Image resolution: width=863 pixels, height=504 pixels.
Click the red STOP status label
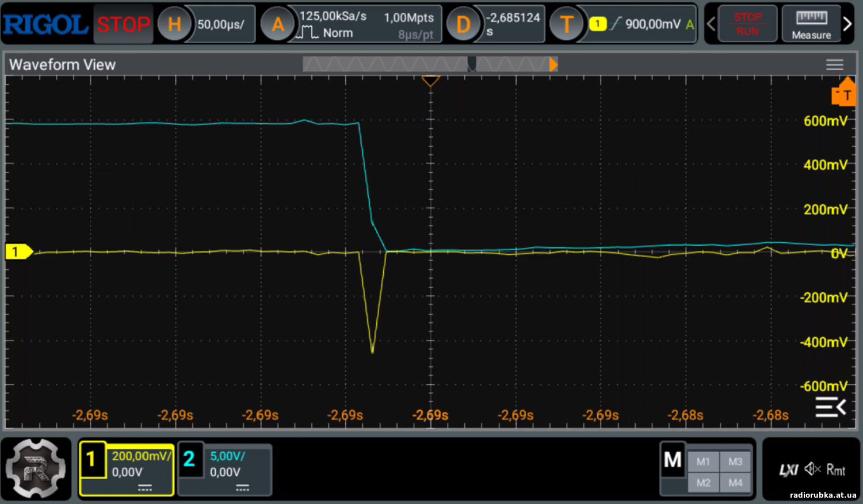[x=123, y=24]
